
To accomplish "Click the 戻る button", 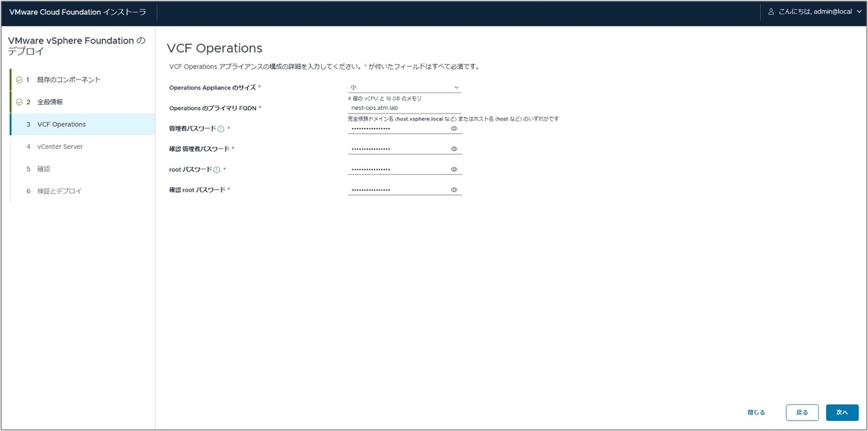I will (802, 411).
